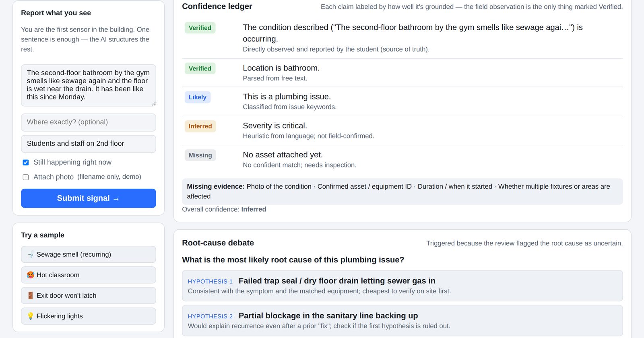Image resolution: width=644 pixels, height=338 pixels.
Task: Click the Missing asset badge
Action: [200, 155]
